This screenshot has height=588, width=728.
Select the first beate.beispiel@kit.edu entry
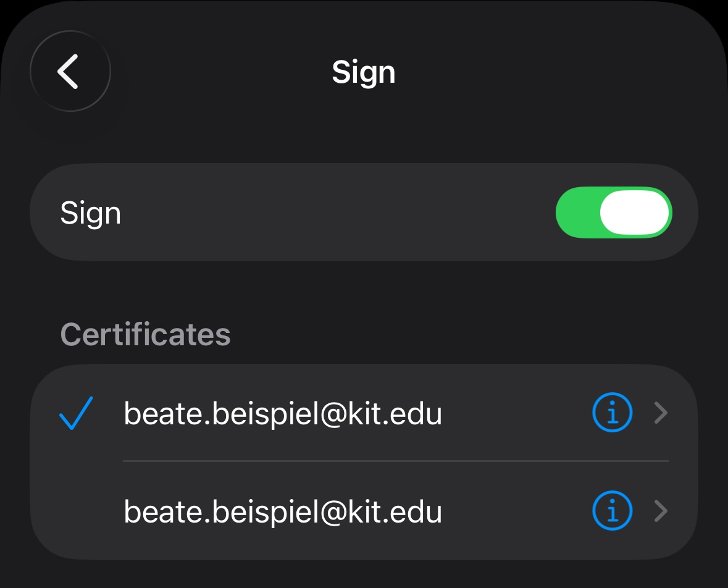click(283, 413)
